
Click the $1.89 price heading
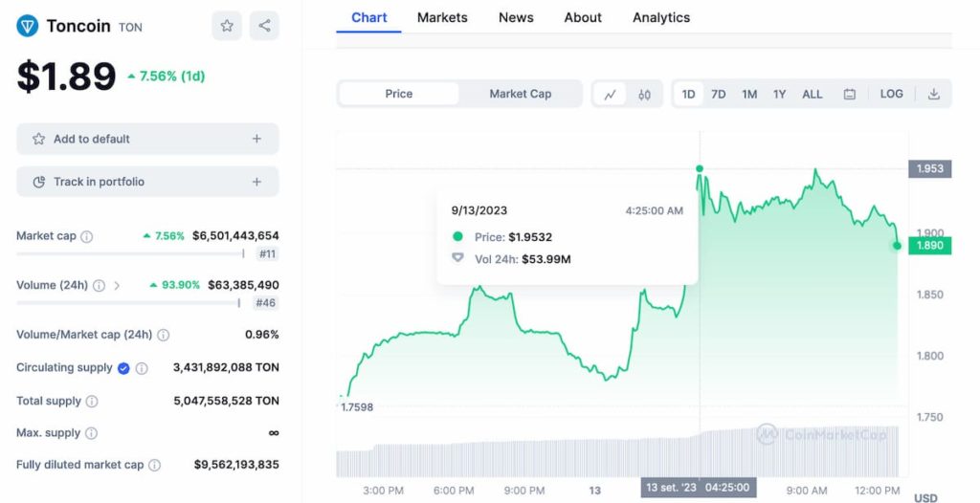tap(66, 77)
